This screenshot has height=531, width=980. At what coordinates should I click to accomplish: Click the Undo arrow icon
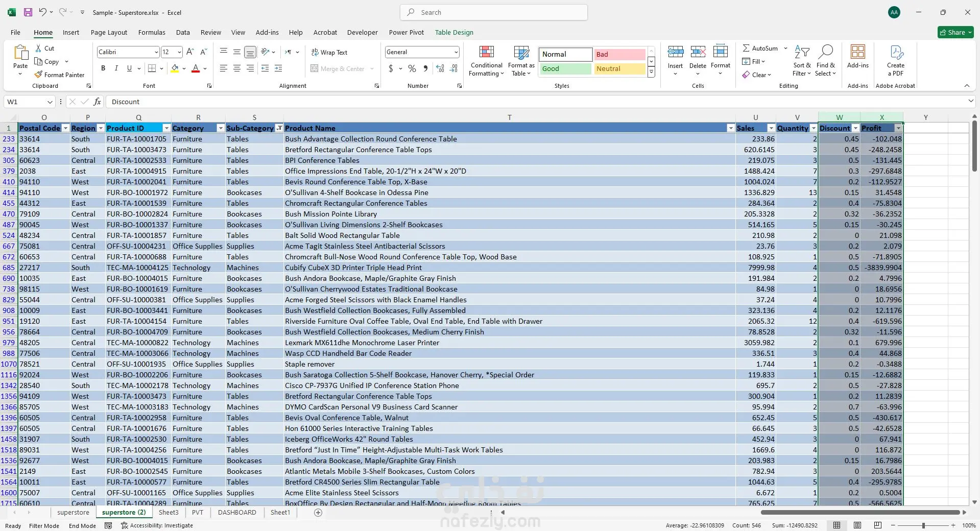tap(42, 12)
